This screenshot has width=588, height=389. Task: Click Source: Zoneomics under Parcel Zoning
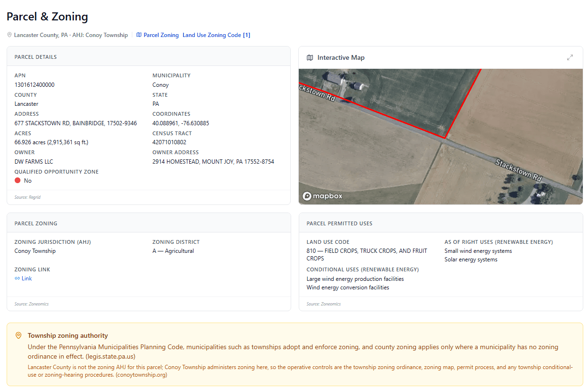(x=32, y=304)
